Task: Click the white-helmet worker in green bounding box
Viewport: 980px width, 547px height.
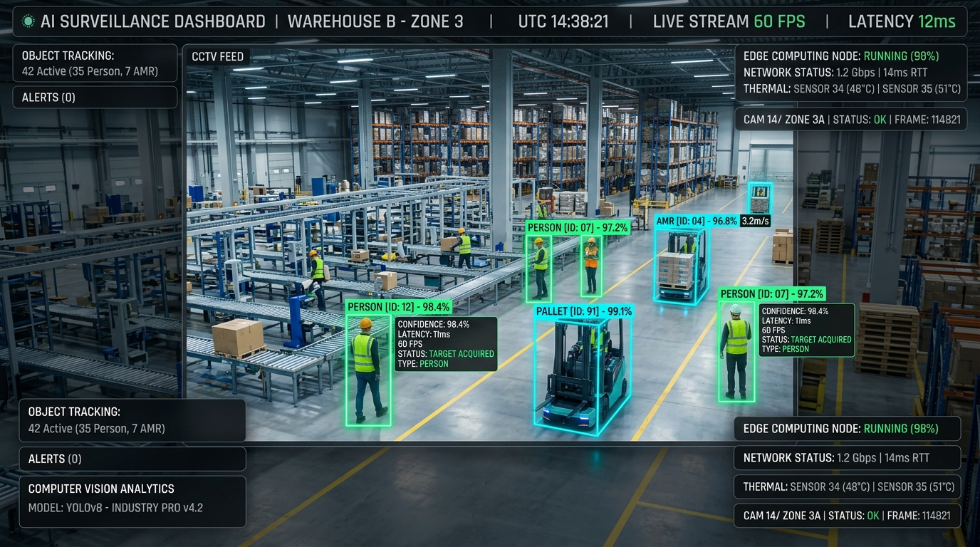Action: click(x=736, y=350)
